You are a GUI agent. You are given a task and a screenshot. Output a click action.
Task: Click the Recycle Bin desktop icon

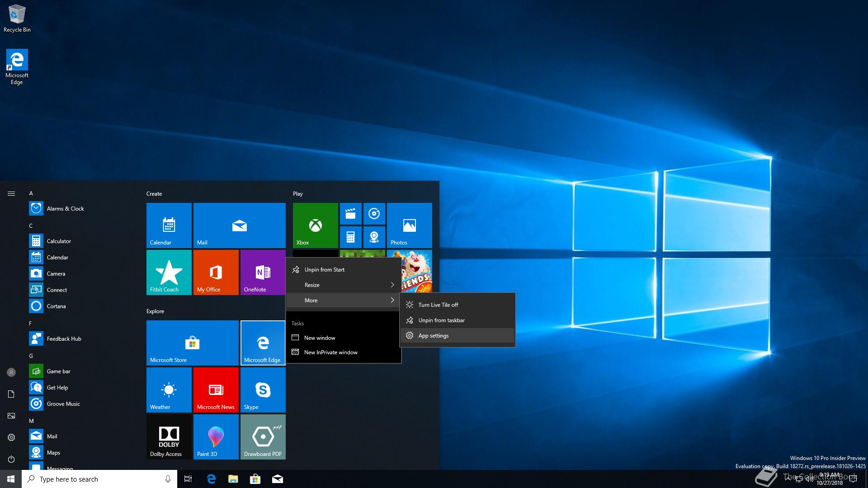pyautogui.click(x=17, y=19)
